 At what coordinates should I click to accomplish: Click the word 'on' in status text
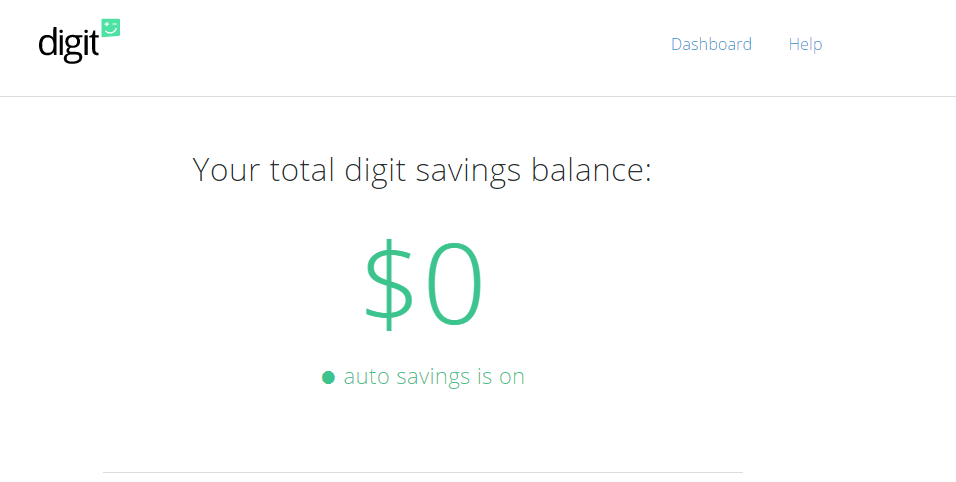(x=512, y=377)
